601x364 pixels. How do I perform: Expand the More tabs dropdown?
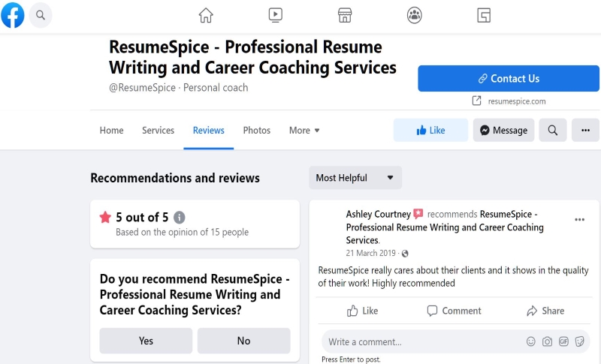click(304, 130)
